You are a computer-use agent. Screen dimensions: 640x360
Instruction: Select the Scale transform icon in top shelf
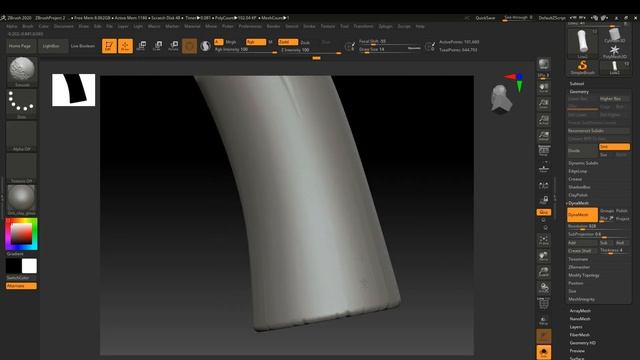click(158, 46)
